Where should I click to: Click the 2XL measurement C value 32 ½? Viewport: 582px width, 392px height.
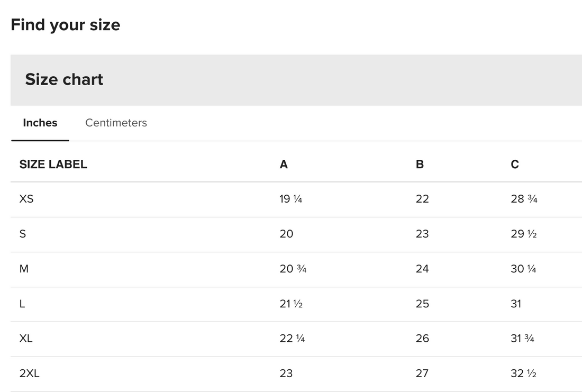click(x=523, y=373)
